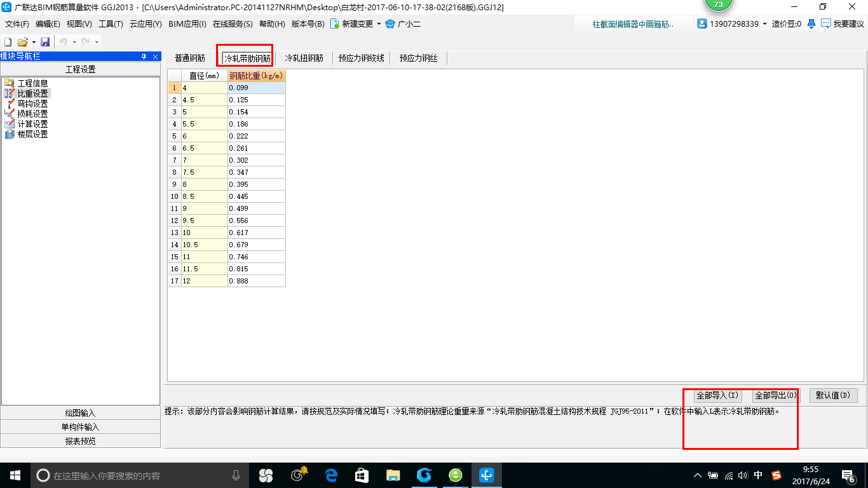
Task: Open the 编辑(E) menu
Action: click(48, 24)
